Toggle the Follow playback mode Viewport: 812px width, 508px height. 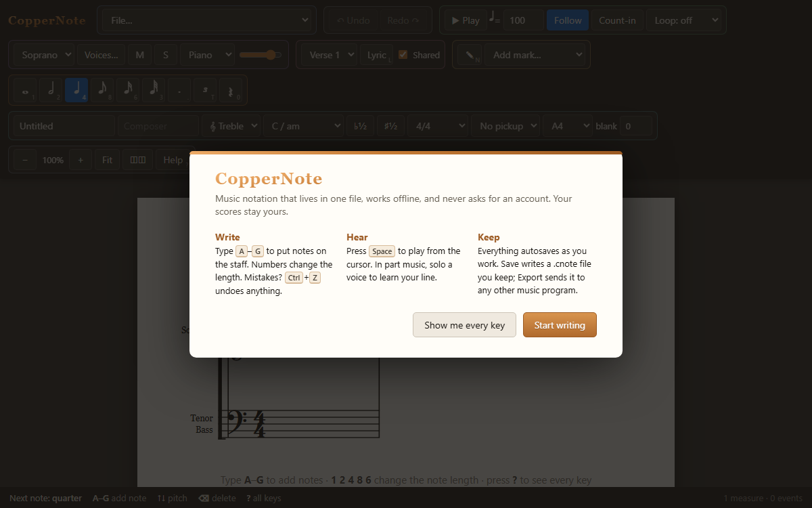click(x=568, y=20)
